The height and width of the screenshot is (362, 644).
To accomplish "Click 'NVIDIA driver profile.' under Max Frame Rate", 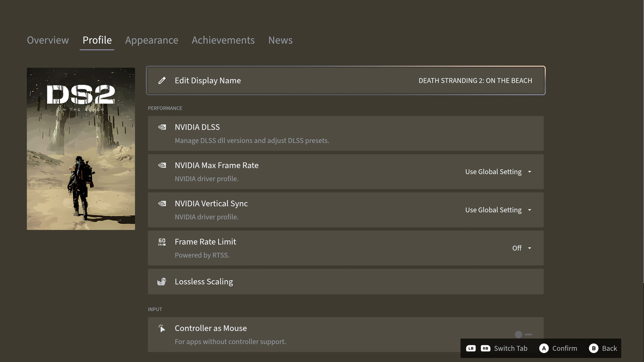I will point(207,179).
